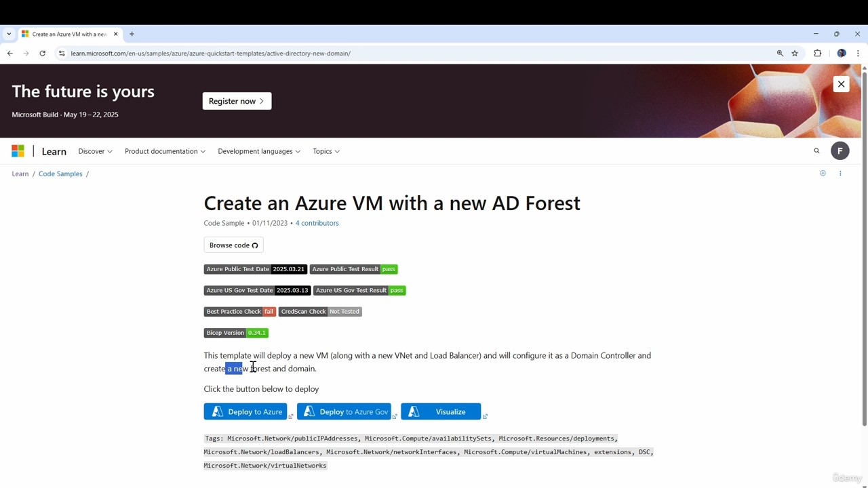Viewport: 868px width, 488px height.
Task: Expand the Topics menu
Action: click(326, 151)
